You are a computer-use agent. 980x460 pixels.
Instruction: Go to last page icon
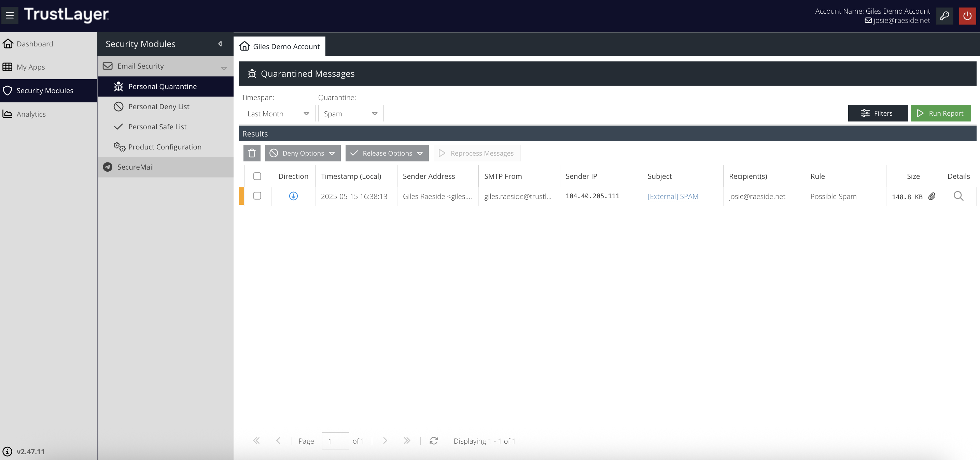pos(407,441)
